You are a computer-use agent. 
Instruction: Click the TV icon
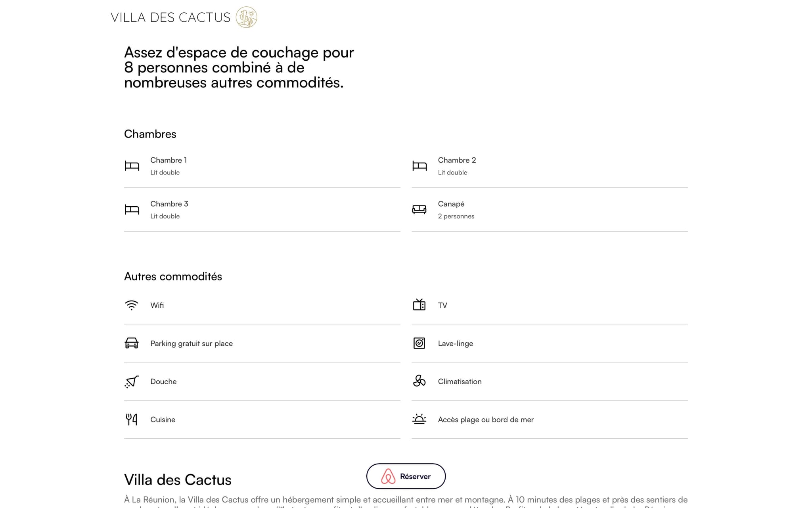point(419,305)
